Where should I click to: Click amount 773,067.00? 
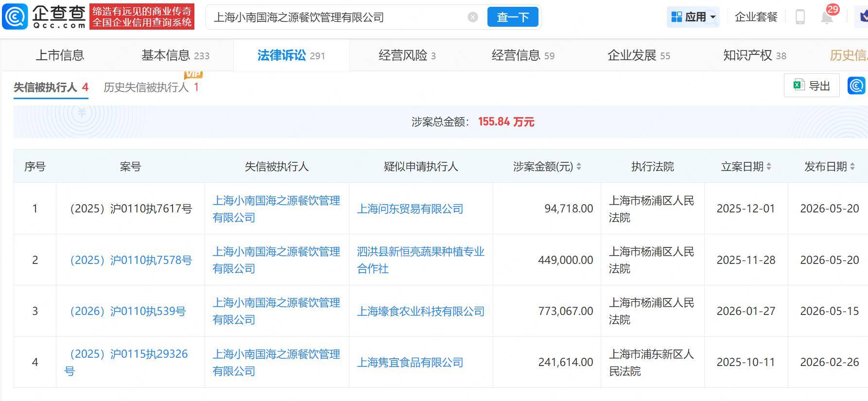point(566,311)
